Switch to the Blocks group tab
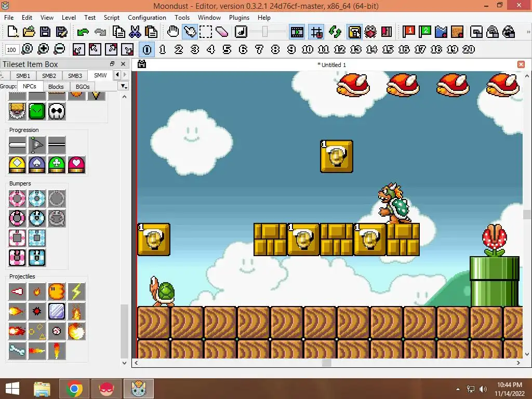 coord(56,87)
